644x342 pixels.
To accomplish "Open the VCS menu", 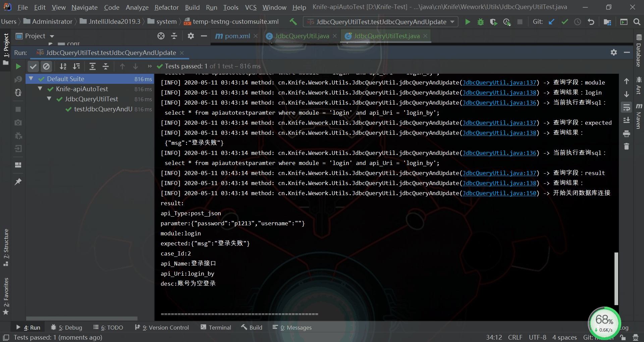I will tap(251, 7).
